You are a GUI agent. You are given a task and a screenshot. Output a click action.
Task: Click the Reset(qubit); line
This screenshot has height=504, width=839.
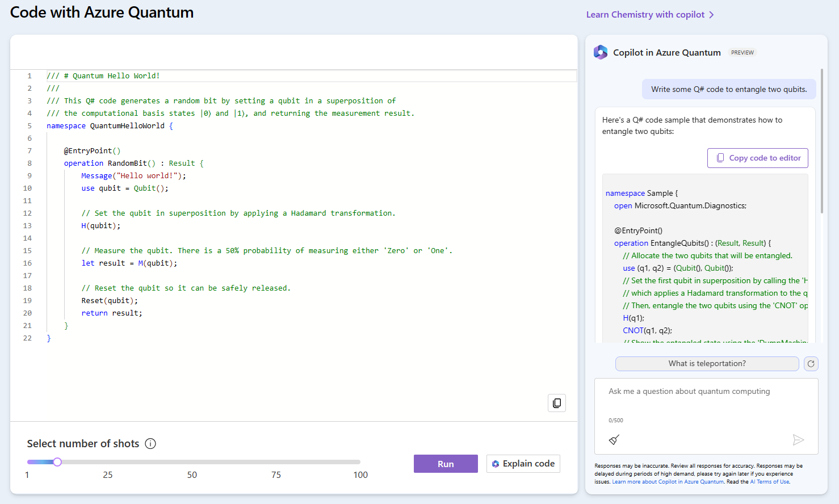pyautogui.click(x=110, y=301)
